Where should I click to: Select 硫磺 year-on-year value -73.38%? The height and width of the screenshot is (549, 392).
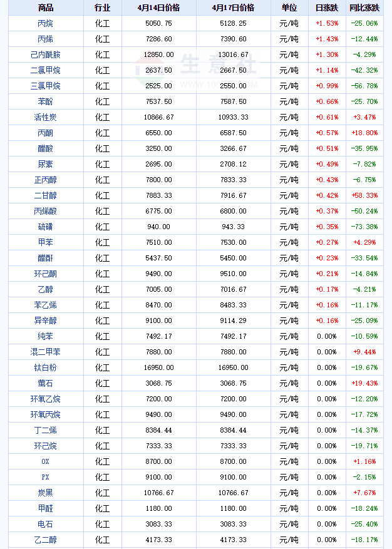coord(364,227)
